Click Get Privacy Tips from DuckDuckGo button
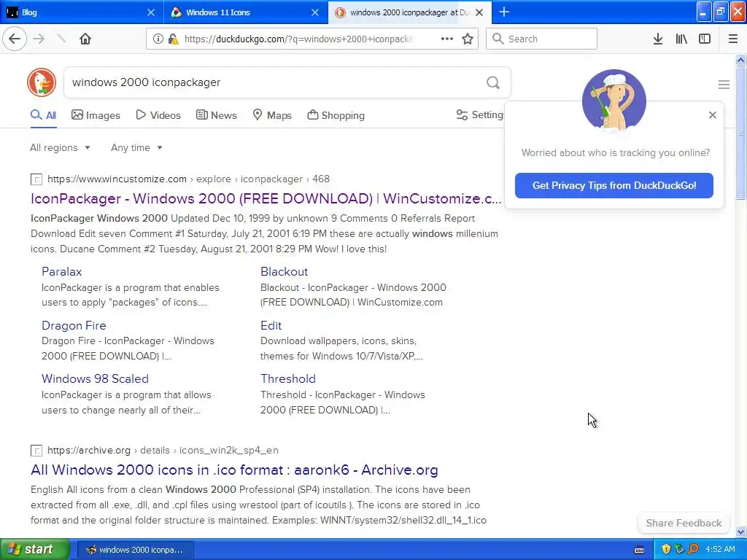This screenshot has width=747, height=560. [614, 185]
